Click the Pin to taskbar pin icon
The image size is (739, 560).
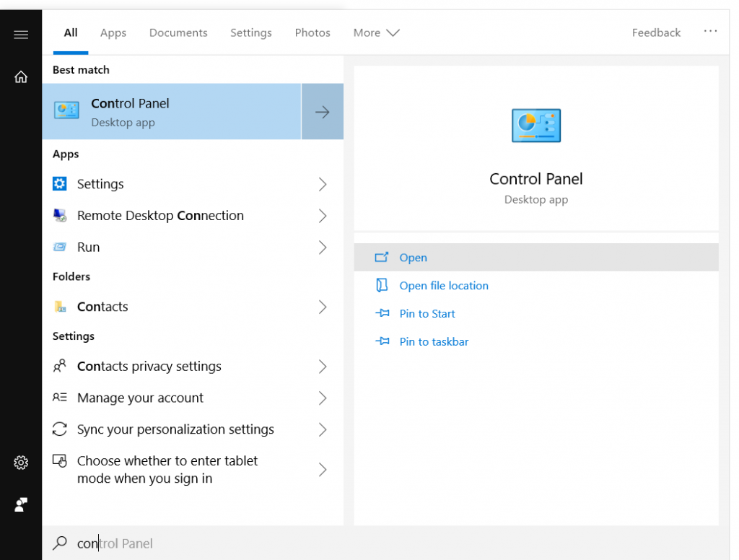click(382, 341)
